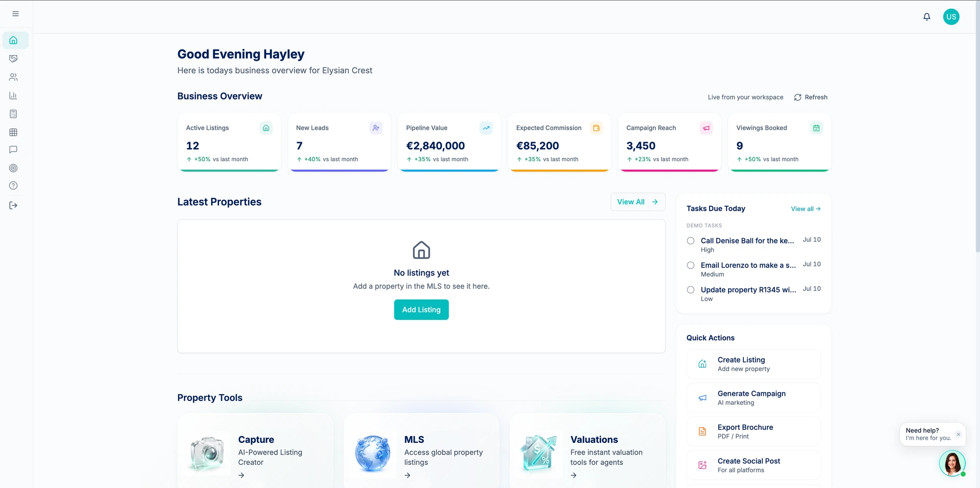Open the handshake deals sidebar icon
The image size is (980, 488).
pos(14,59)
